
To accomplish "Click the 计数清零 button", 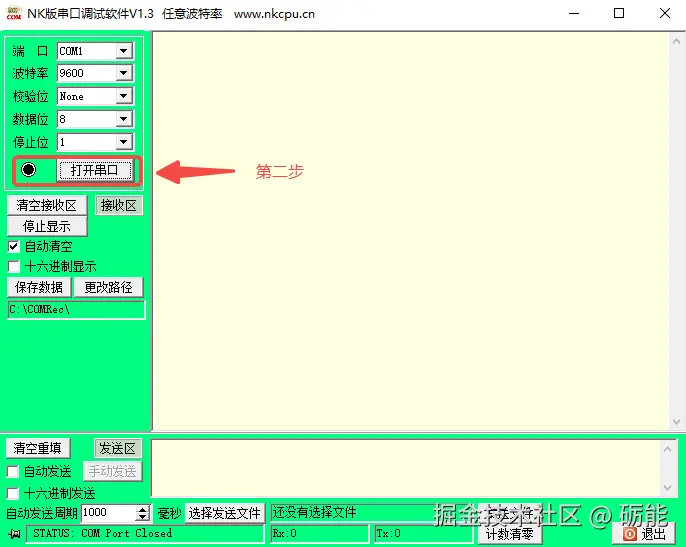I will click(509, 534).
